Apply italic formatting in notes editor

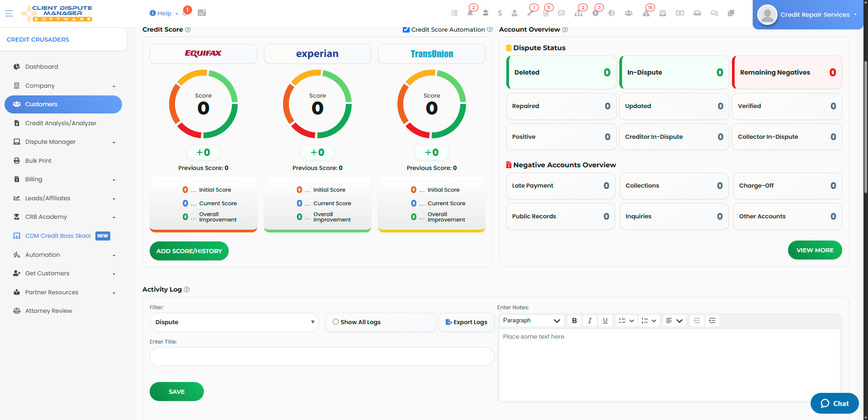tap(590, 321)
